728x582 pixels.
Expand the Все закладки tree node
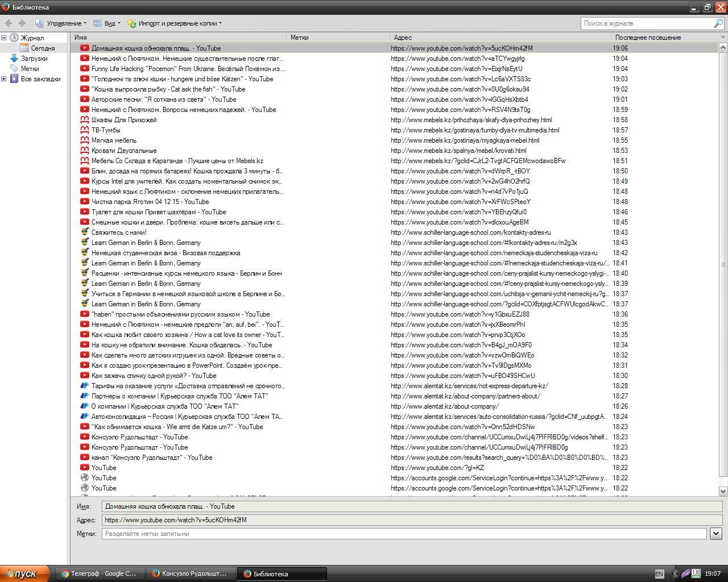click(4, 79)
